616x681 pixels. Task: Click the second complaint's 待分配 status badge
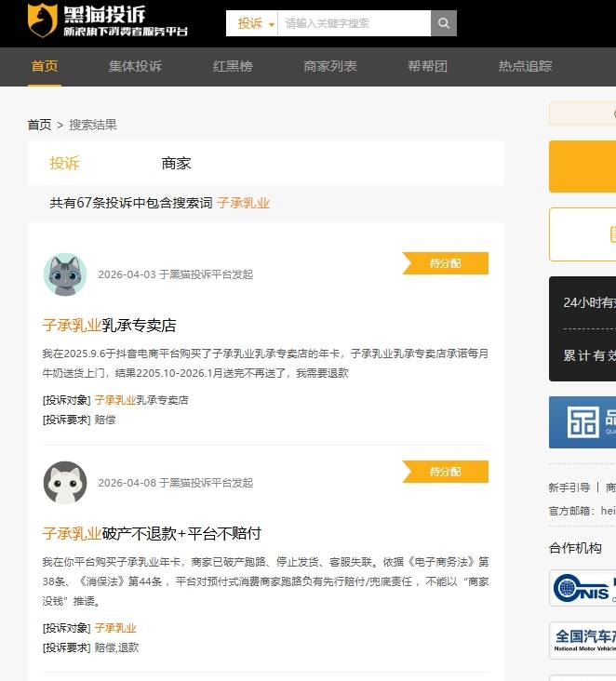[446, 472]
